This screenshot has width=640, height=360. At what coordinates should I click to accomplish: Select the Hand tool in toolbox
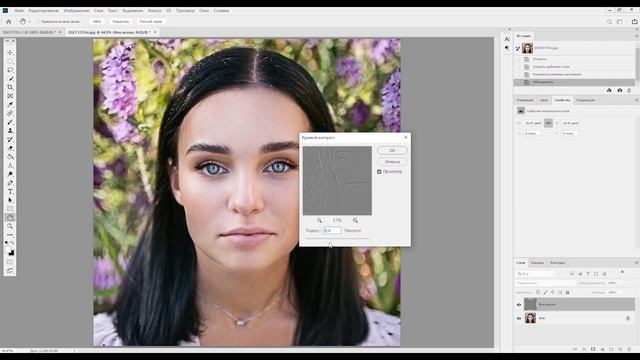click(x=10, y=218)
